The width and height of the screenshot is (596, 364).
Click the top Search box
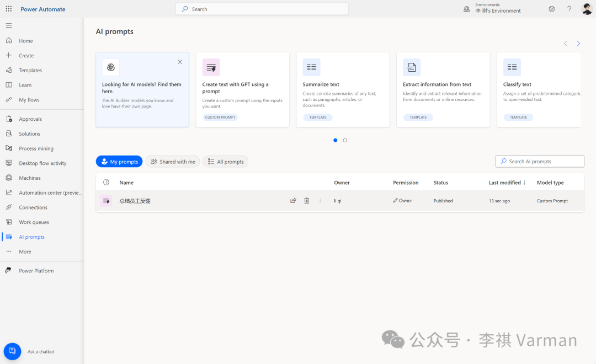coord(262,9)
